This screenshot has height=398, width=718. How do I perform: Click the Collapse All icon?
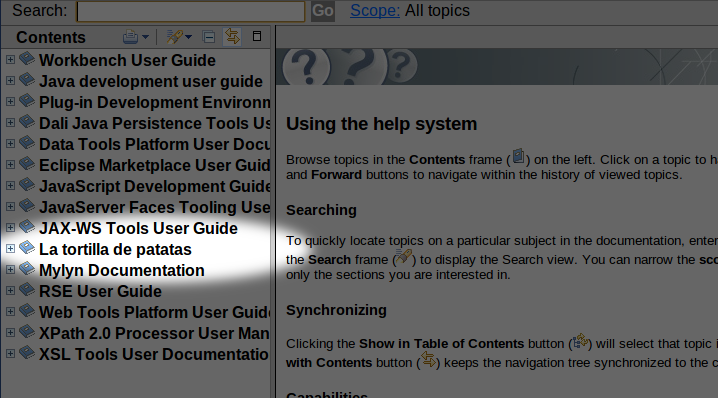coord(209,37)
